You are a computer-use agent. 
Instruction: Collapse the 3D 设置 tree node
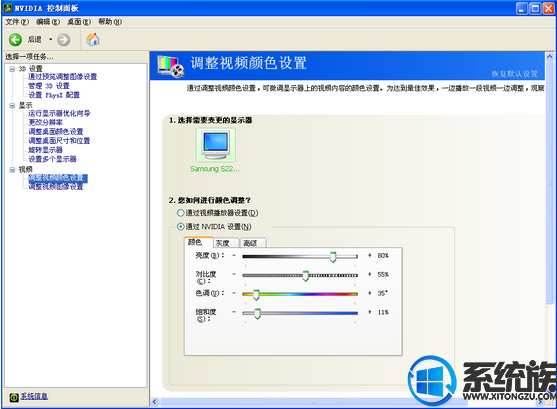coord(12,69)
